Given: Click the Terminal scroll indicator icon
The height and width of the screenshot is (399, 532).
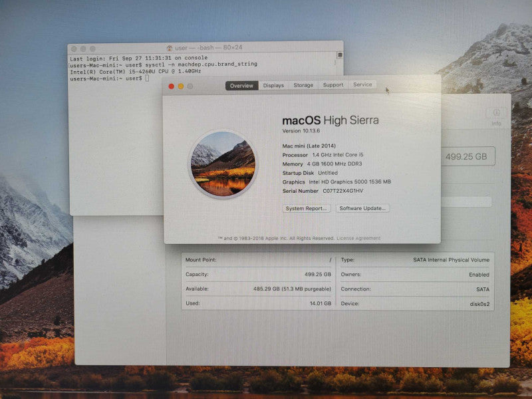Looking at the screenshot, I should coord(340,55).
